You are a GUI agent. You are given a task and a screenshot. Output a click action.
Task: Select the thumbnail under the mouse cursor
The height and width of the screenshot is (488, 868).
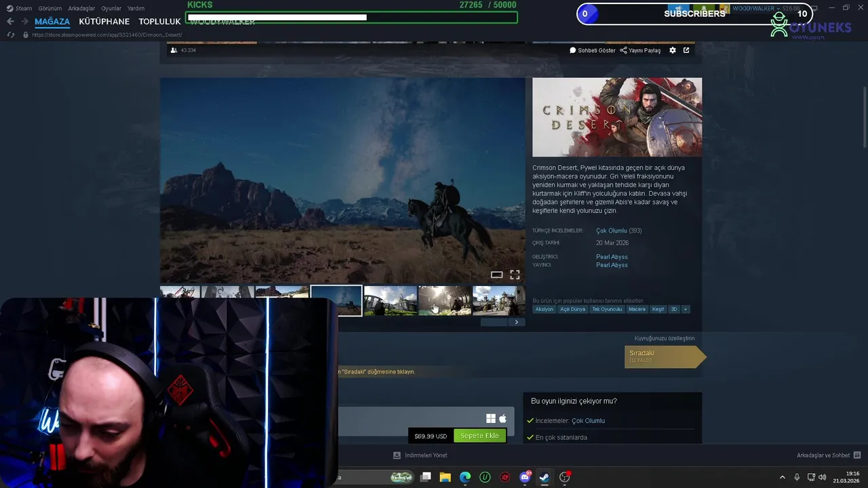tap(445, 300)
